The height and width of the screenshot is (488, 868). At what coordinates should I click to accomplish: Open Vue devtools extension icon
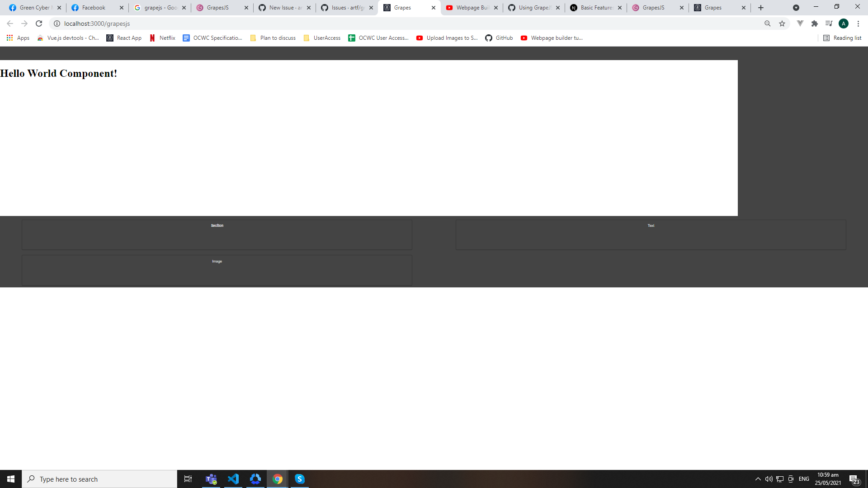(800, 23)
